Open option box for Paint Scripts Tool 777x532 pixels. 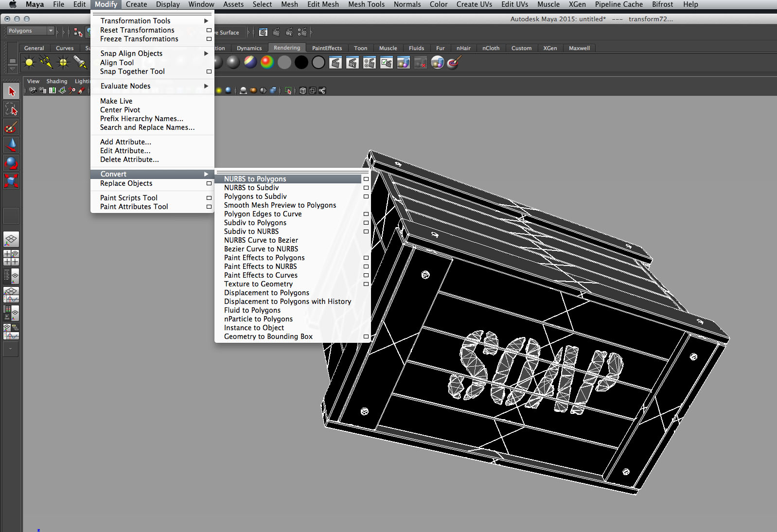[x=209, y=198]
